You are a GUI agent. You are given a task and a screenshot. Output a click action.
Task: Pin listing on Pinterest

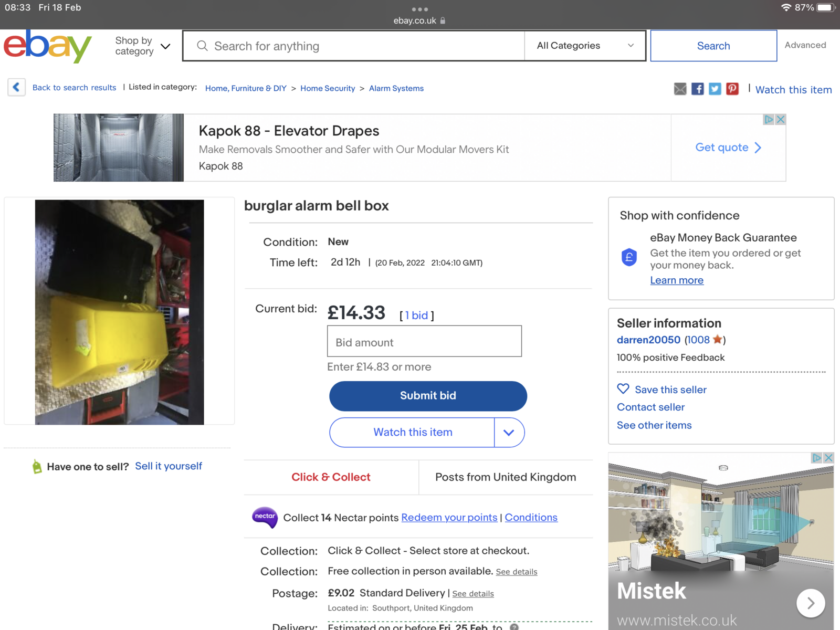pyautogui.click(x=732, y=89)
